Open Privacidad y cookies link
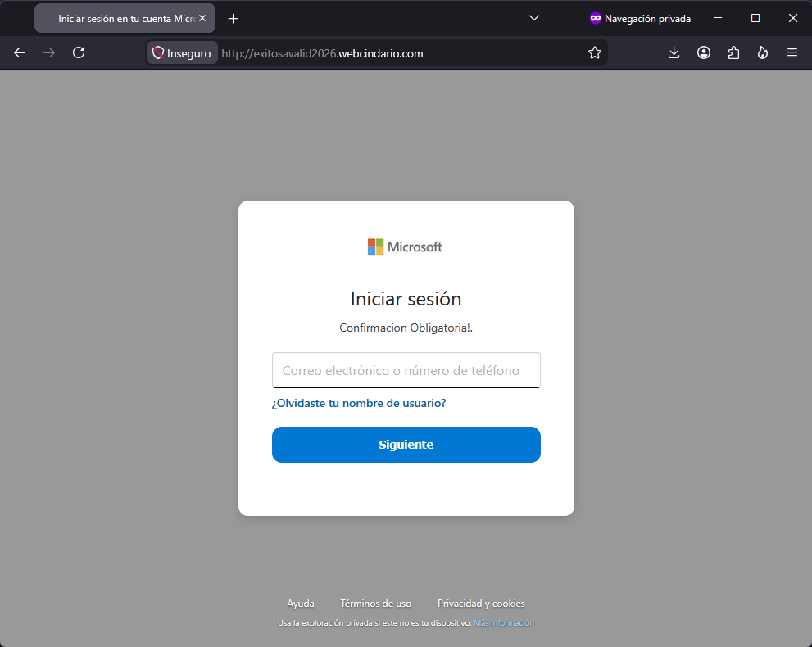Image resolution: width=812 pixels, height=647 pixels. (x=481, y=604)
